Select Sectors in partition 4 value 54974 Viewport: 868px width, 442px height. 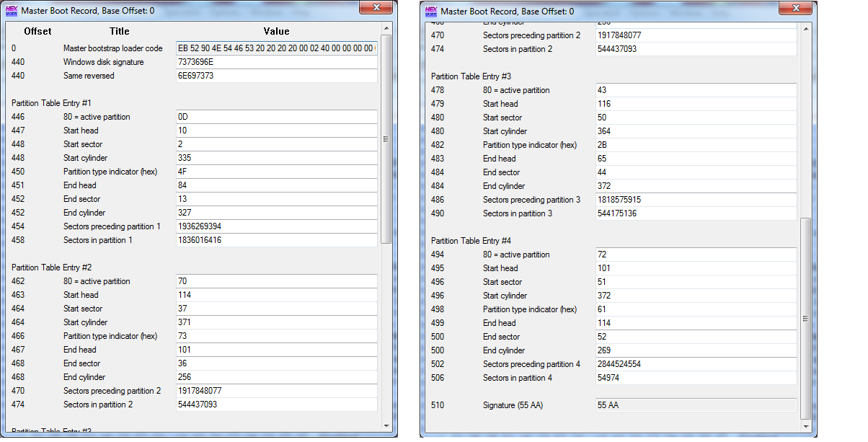[x=696, y=378]
